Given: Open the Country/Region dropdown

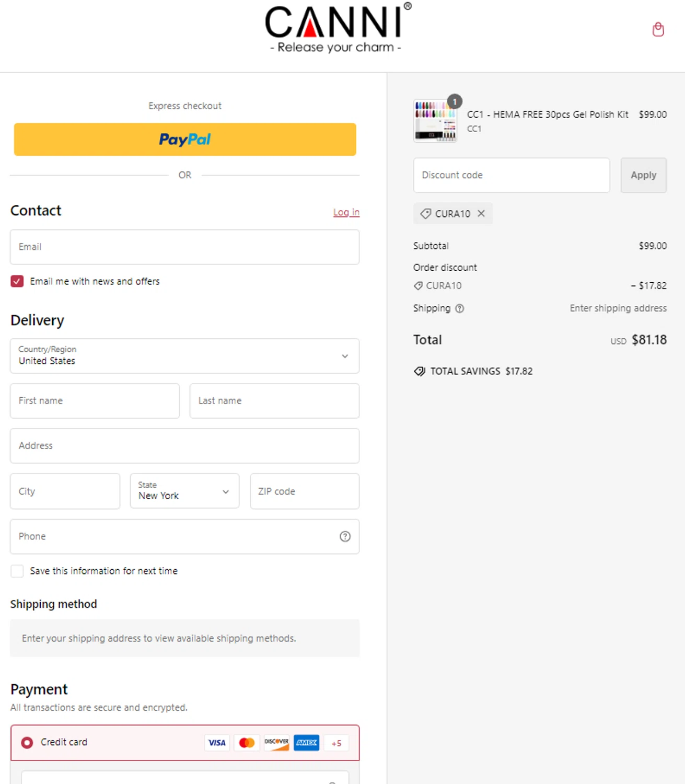Looking at the screenshot, I should (x=184, y=356).
